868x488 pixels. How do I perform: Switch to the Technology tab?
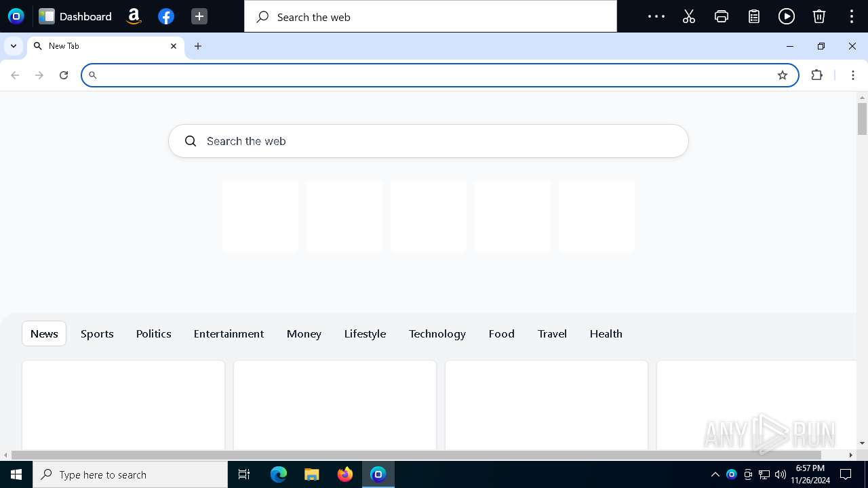coord(437,333)
